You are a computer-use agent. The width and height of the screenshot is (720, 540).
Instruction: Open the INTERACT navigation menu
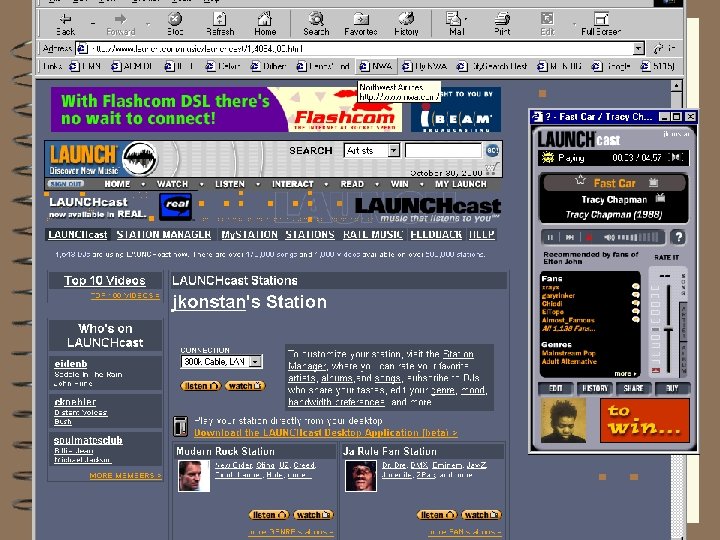coord(292,184)
